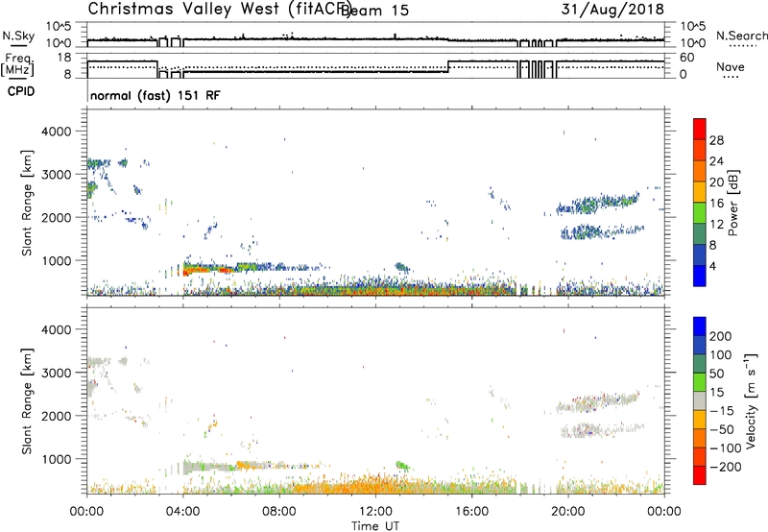Click the Slant Range label of power panel
The image size is (768, 532).
[x=27, y=203]
